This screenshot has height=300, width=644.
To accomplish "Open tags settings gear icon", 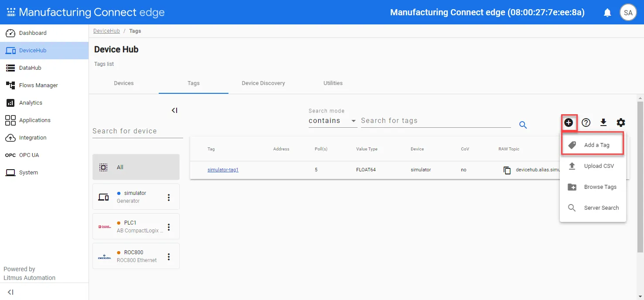I will coord(621,123).
